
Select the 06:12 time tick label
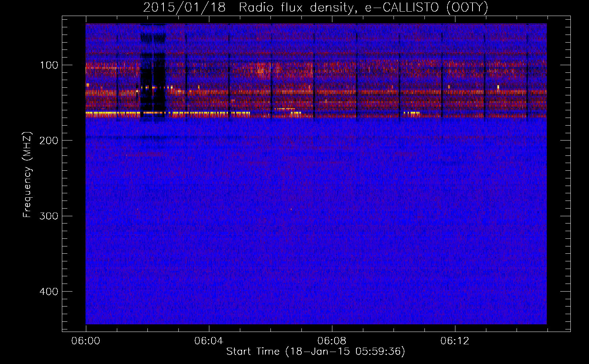click(455, 341)
